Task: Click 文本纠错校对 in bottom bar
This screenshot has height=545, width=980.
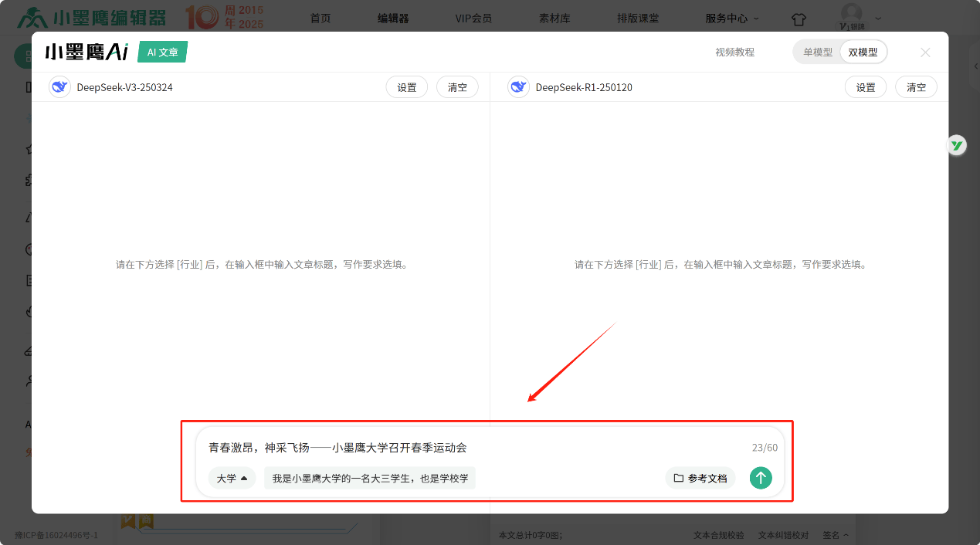Action: point(783,534)
